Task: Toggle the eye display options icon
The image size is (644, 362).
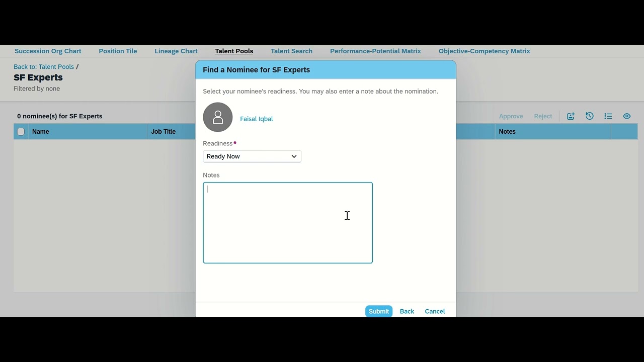Action: tap(627, 116)
